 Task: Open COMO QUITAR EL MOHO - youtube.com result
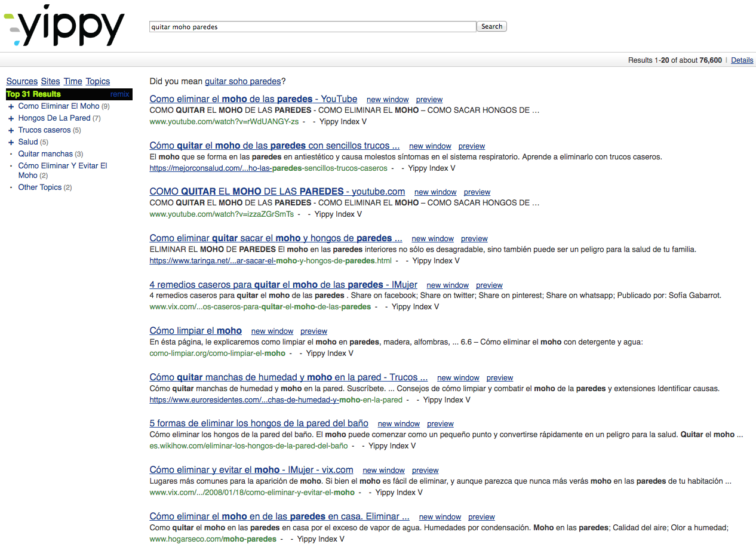point(277,192)
